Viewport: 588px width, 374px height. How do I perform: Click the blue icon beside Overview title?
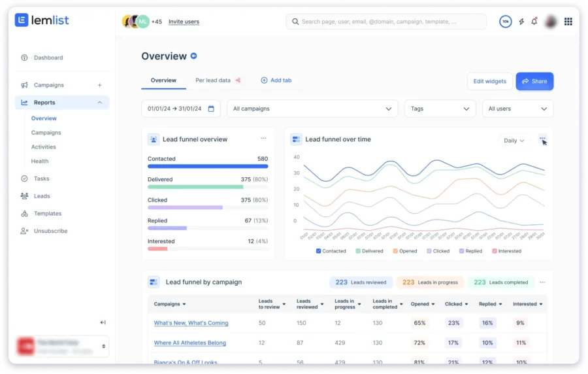tap(194, 56)
